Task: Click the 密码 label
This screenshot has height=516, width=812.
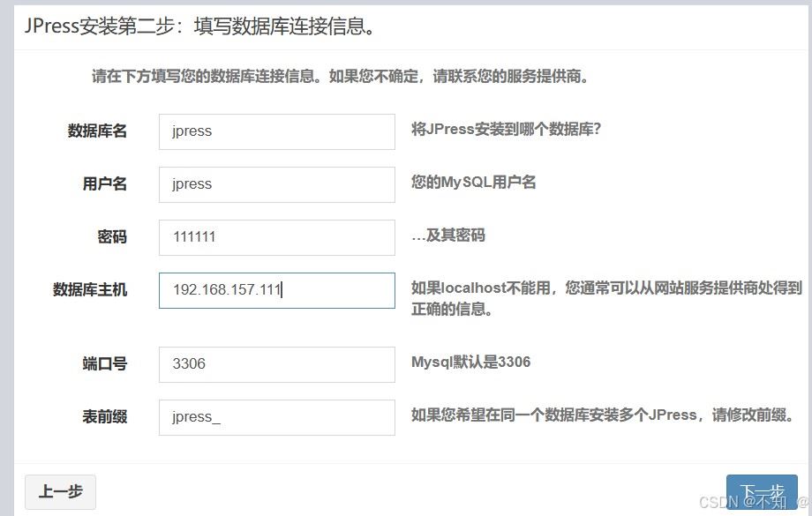Action: pos(112,237)
